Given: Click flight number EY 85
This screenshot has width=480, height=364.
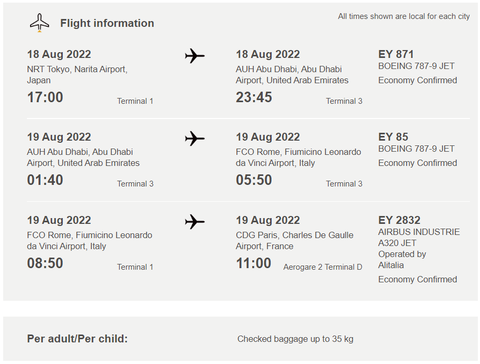Looking at the screenshot, I should point(393,137).
